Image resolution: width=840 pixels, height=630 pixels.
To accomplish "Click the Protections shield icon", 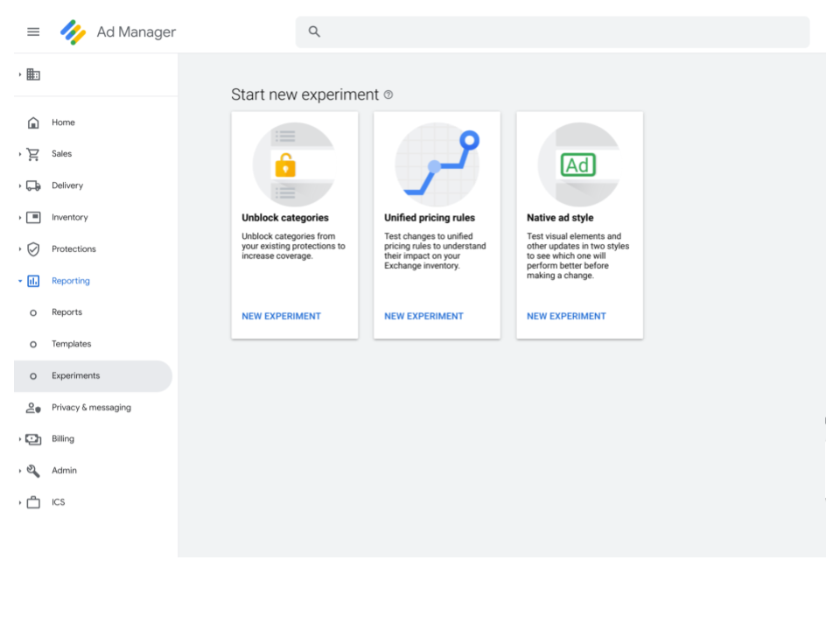I will pyautogui.click(x=33, y=249).
